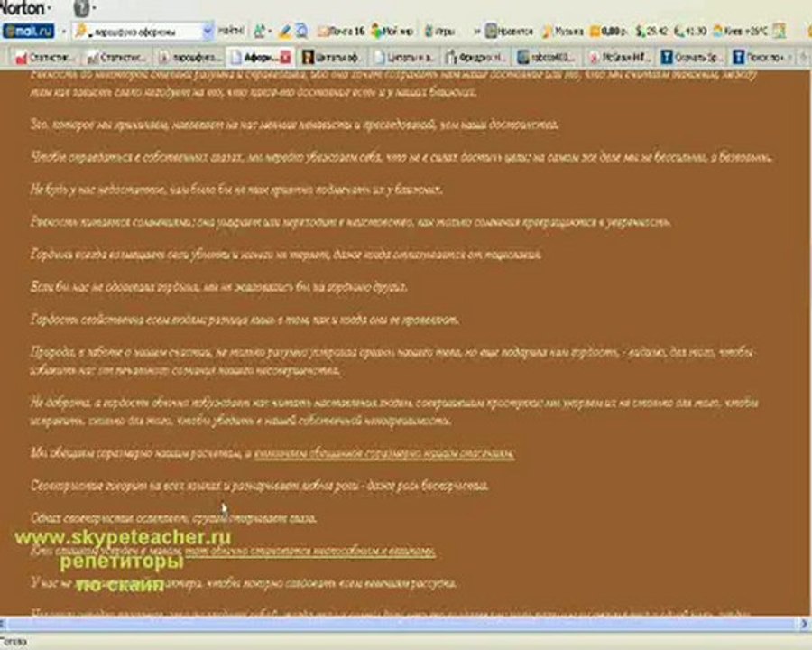
Task: Open the dropdown arrow beside the Mail.ru logo
Action: point(63,32)
